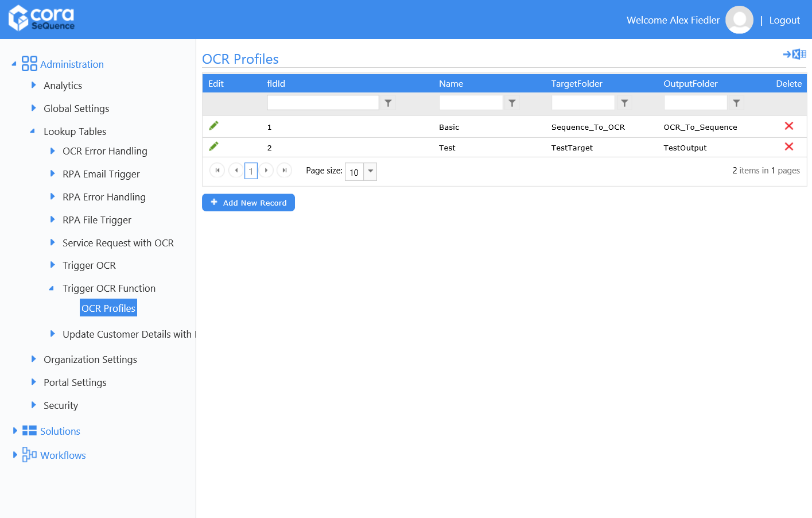Click the OCR_To_Sequence cell

click(x=700, y=127)
